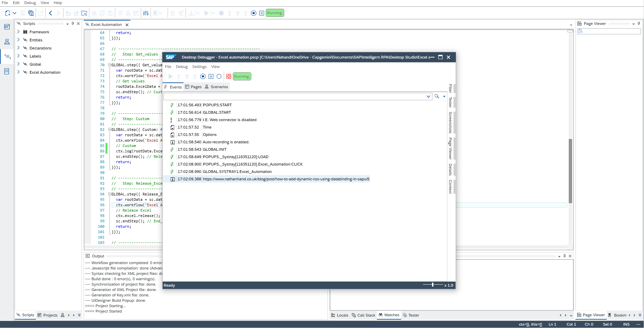Click the red cross icon in Debugger toolbar
This screenshot has height=328, width=644.
tap(229, 76)
